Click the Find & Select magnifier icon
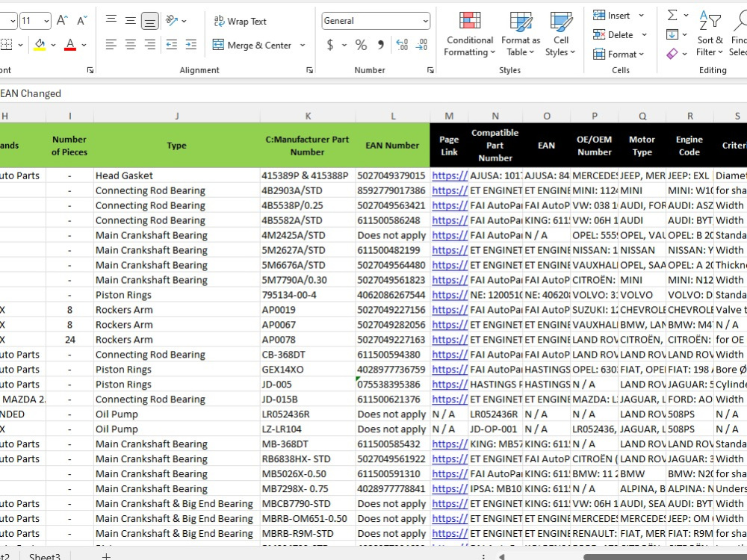The height and width of the screenshot is (560, 747). (741, 21)
